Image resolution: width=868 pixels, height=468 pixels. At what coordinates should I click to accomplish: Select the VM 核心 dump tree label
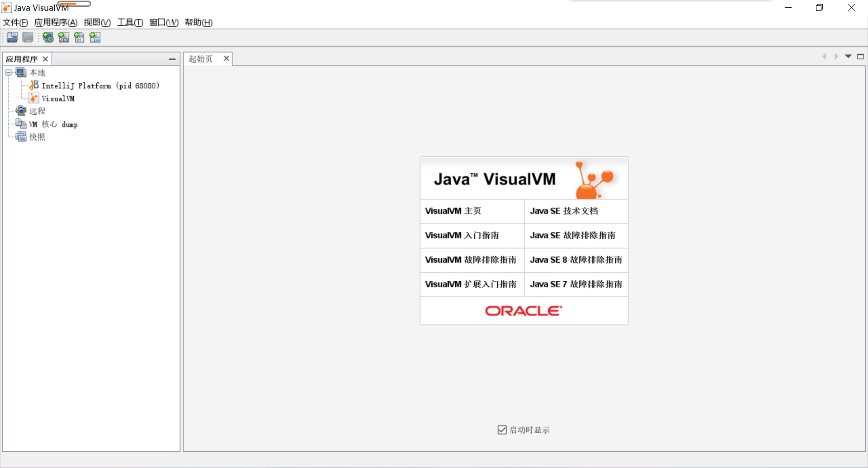coord(53,124)
